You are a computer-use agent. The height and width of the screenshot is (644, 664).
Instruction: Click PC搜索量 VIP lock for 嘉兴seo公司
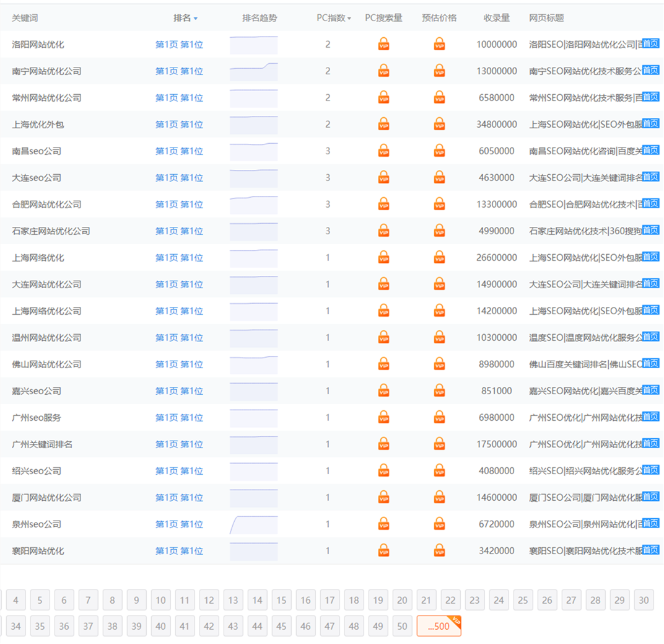pyautogui.click(x=384, y=391)
